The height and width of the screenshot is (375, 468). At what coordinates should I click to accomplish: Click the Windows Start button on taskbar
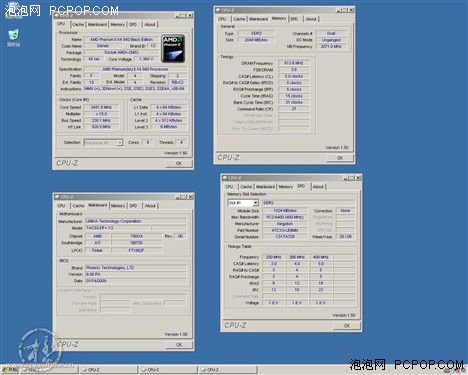pyautogui.click(x=10, y=369)
